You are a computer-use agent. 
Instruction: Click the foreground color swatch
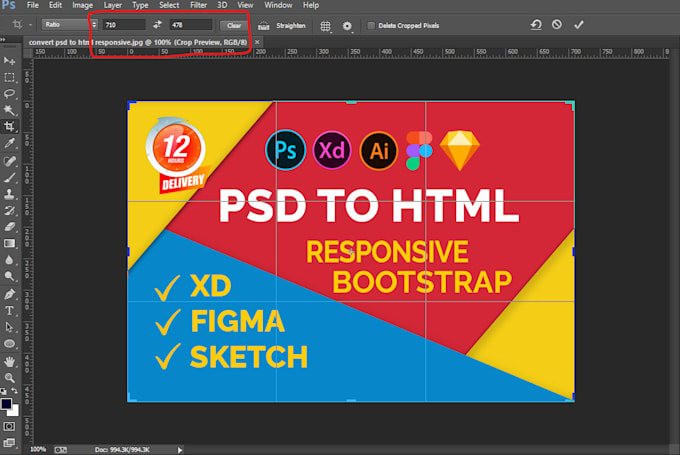pyautogui.click(x=6, y=404)
